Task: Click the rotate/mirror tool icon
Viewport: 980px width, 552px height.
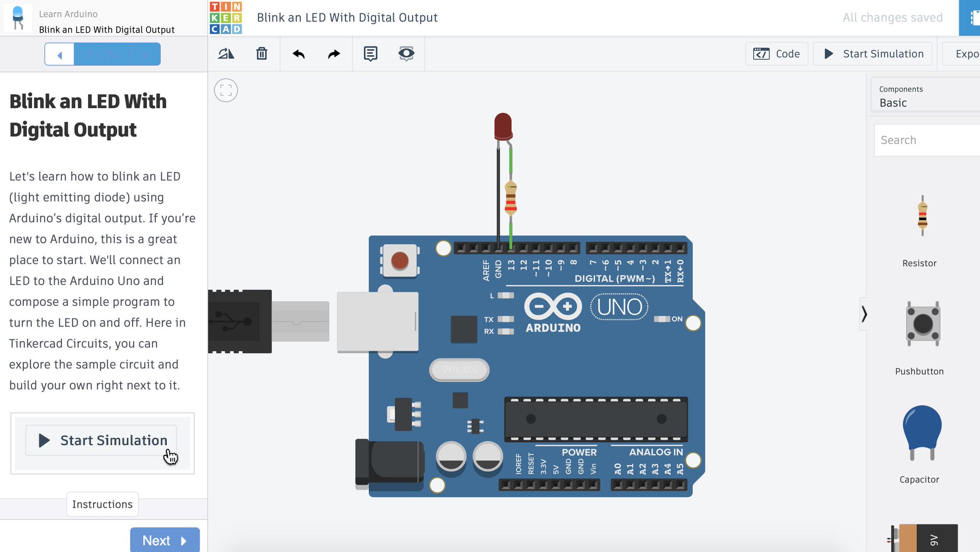Action: (226, 54)
